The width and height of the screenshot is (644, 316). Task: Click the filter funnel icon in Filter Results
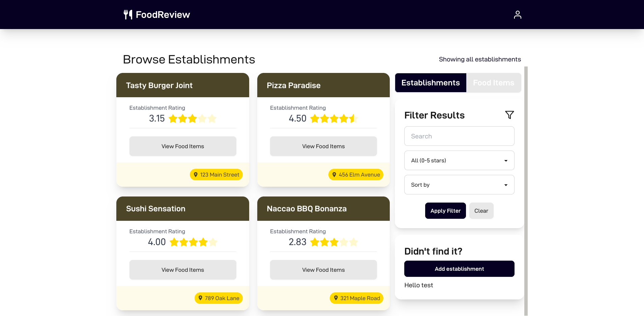[x=509, y=115]
